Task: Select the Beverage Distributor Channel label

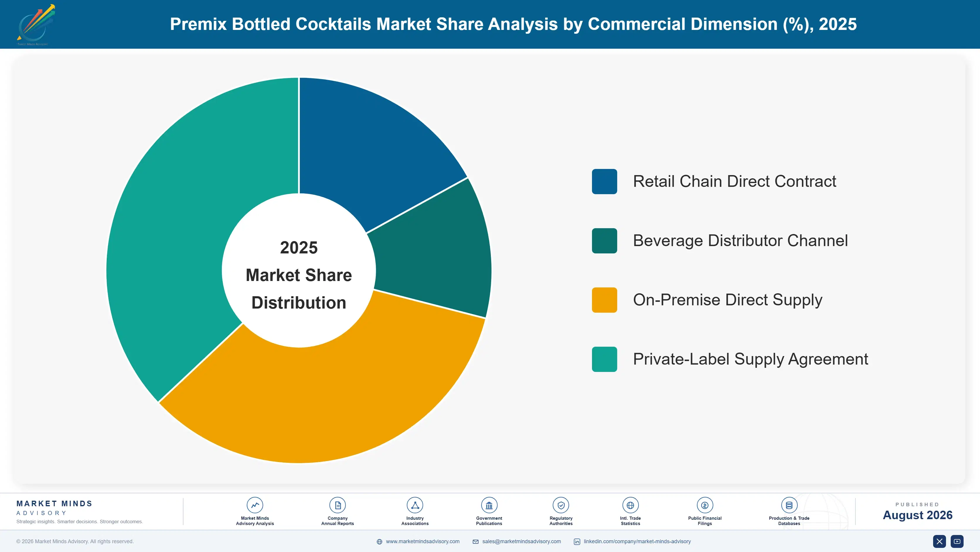Action: click(740, 241)
